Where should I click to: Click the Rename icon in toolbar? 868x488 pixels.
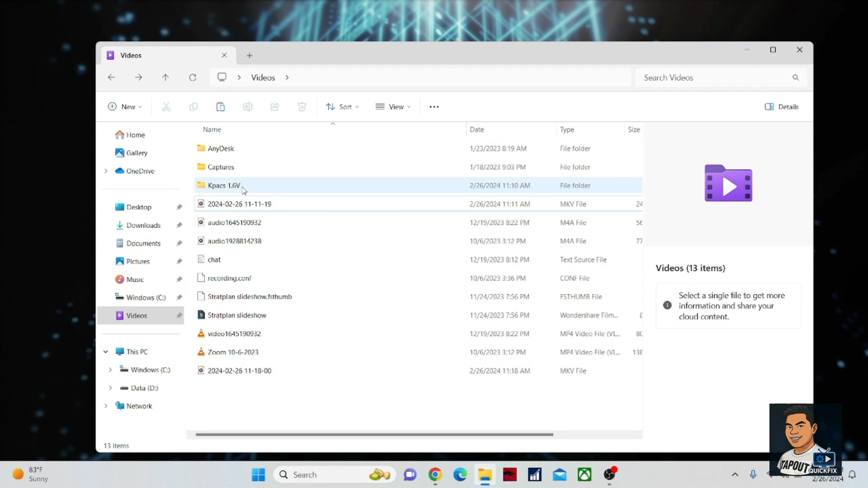248,107
